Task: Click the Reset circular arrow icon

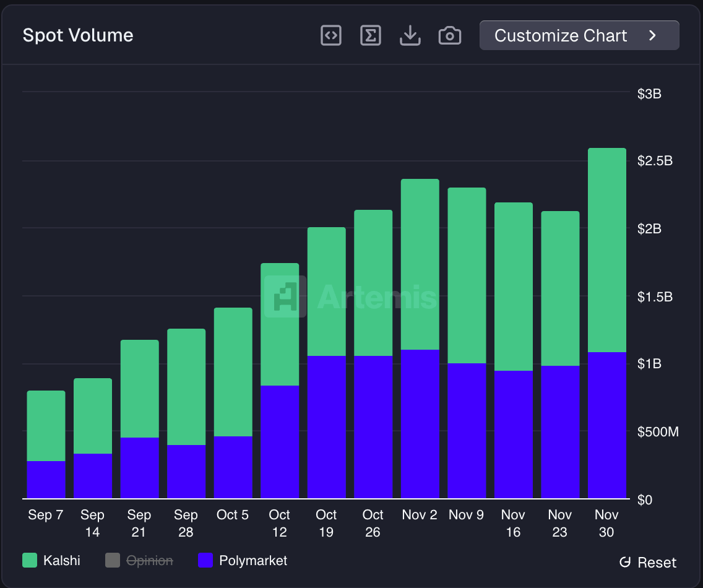Action: (x=625, y=563)
